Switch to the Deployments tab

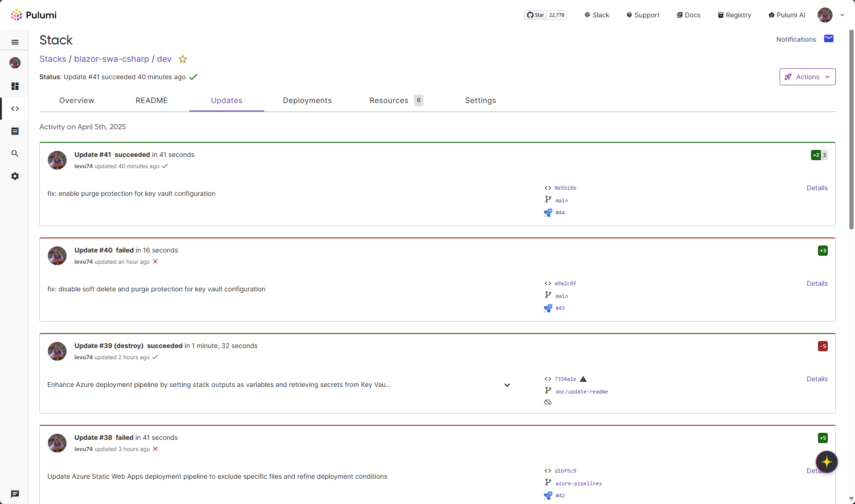coord(307,100)
